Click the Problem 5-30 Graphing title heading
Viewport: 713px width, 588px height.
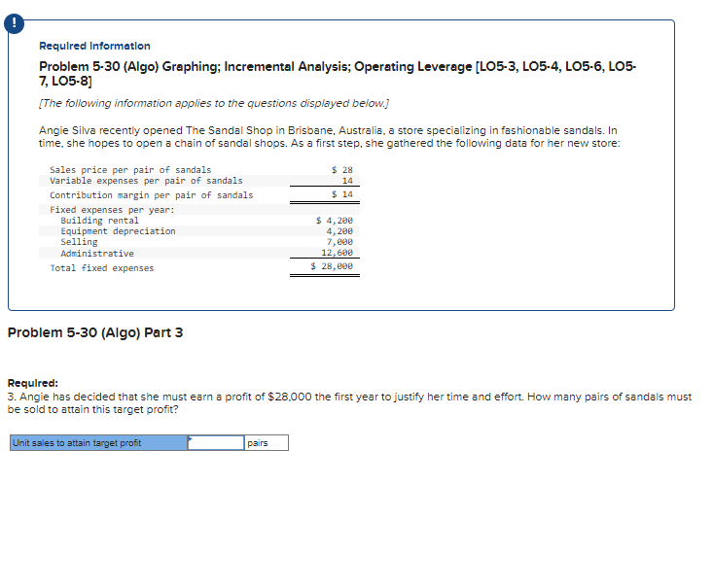(338, 74)
